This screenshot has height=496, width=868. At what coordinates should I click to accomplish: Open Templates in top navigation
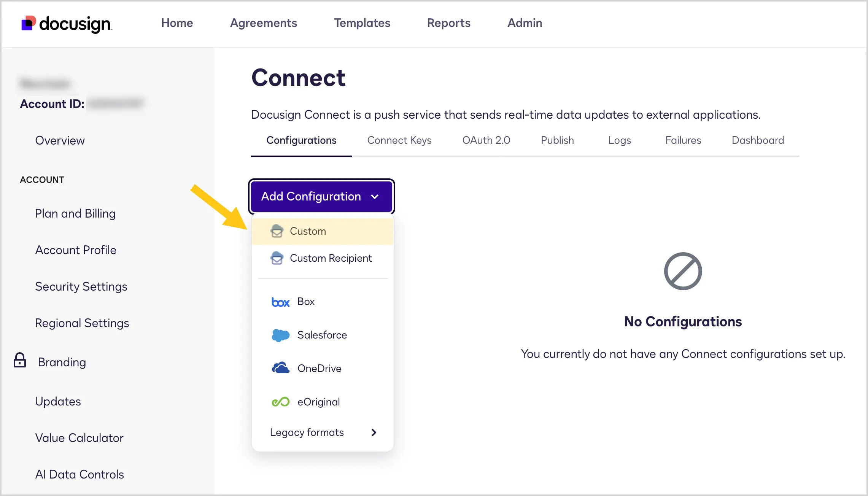[362, 23]
